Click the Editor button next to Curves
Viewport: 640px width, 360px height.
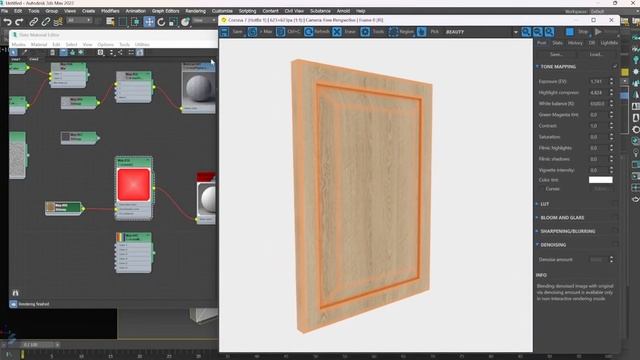click(601, 189)
